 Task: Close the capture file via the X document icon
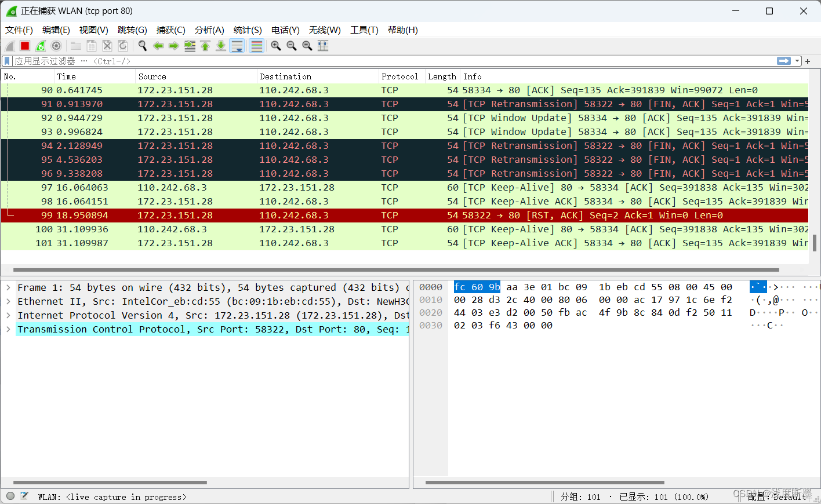point(107,46)
